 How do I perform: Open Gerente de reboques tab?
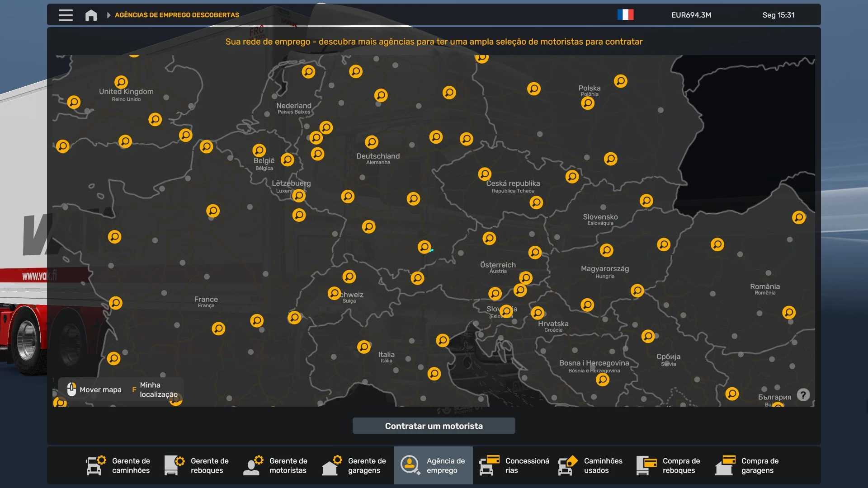coord(197,465)
